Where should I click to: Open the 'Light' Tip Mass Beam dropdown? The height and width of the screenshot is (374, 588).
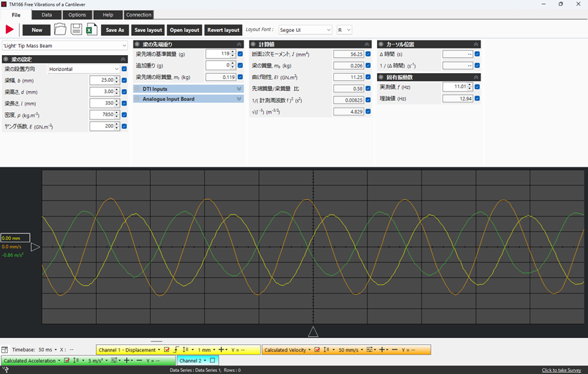click(x=65, y=46)
